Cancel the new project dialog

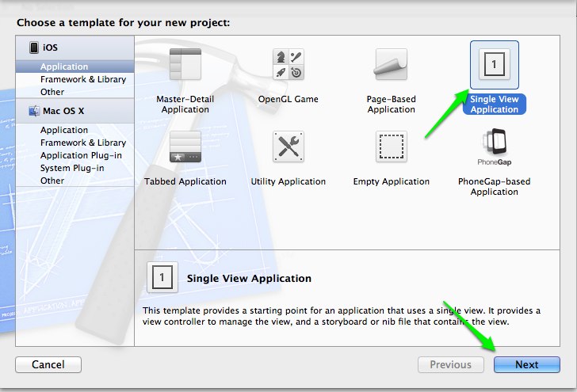tap(48, 364)
